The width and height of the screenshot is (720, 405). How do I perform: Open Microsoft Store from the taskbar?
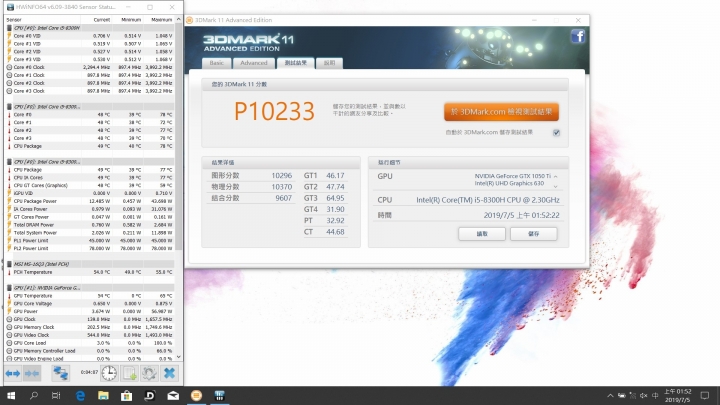[126, 395]
